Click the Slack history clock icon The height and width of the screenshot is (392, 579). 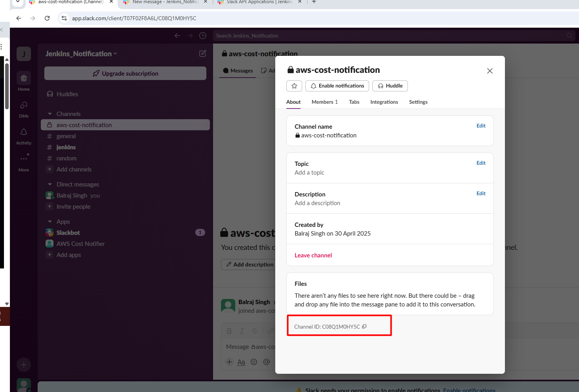[203, 36]
